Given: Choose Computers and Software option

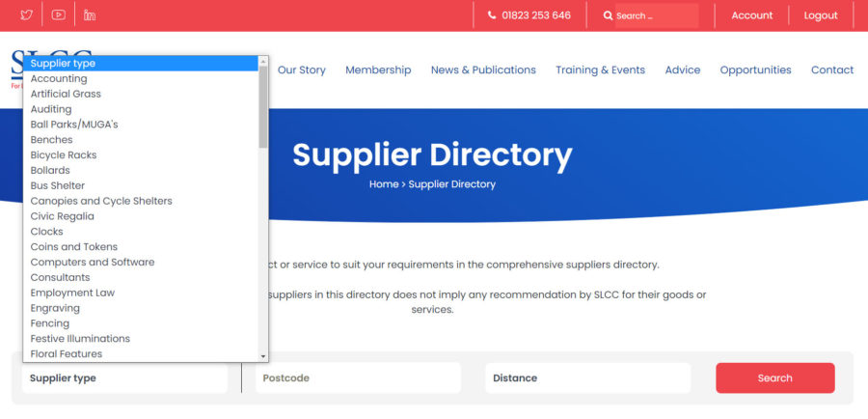Looking at the screenshot, I should click(x=141, y=262).
